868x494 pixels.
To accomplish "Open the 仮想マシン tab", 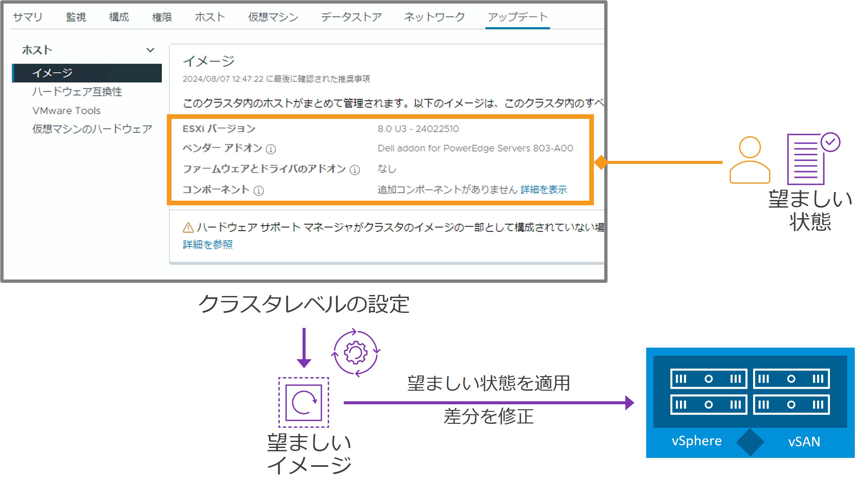I will pyautogui.click(x=273, y=17).
